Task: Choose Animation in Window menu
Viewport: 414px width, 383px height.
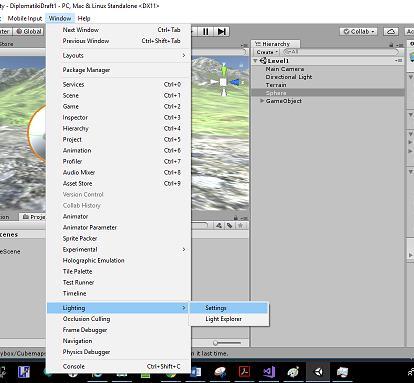Action: coord(119,150)
